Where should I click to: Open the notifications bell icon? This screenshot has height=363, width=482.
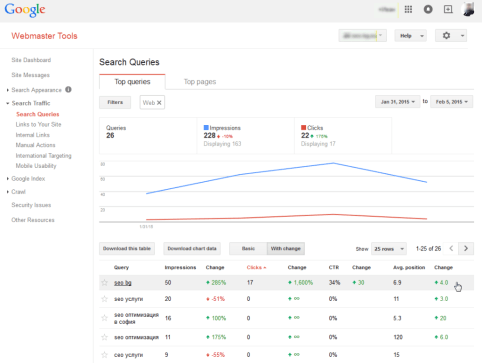428,9
